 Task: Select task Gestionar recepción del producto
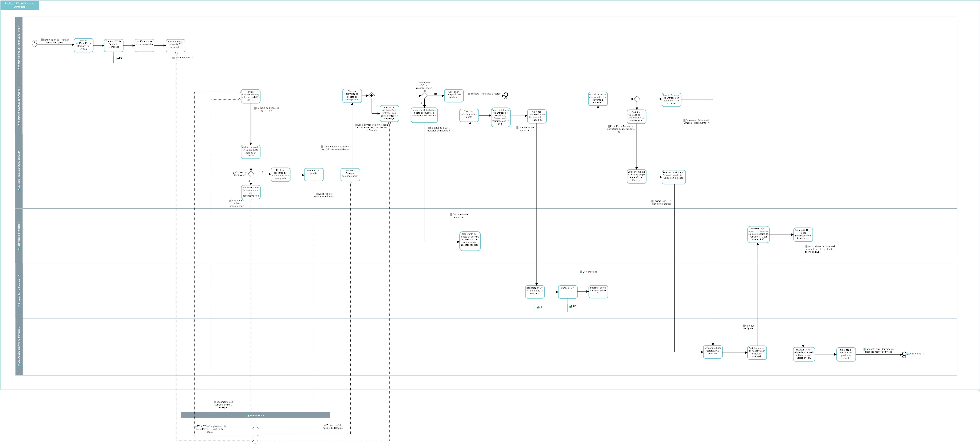[453, 96]
